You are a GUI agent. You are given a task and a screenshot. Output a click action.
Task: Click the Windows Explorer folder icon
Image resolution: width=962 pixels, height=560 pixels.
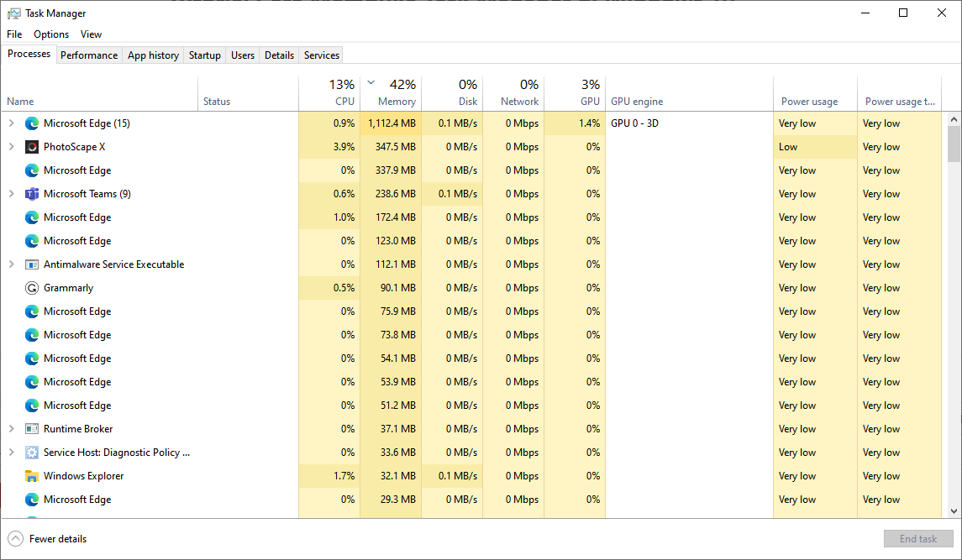[32, 476]
